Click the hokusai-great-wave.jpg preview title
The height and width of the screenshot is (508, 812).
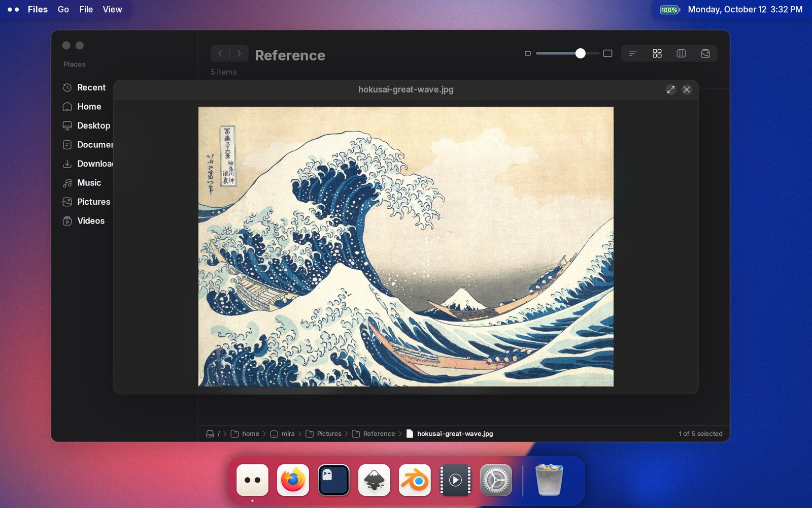406,89
